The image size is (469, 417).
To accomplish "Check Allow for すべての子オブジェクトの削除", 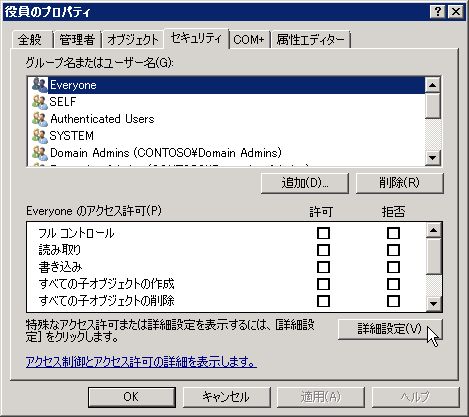I will coord(323,301).
